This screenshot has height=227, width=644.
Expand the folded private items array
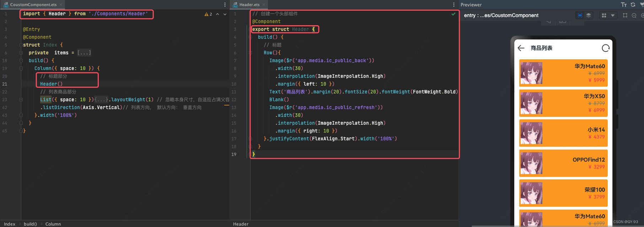21,53
